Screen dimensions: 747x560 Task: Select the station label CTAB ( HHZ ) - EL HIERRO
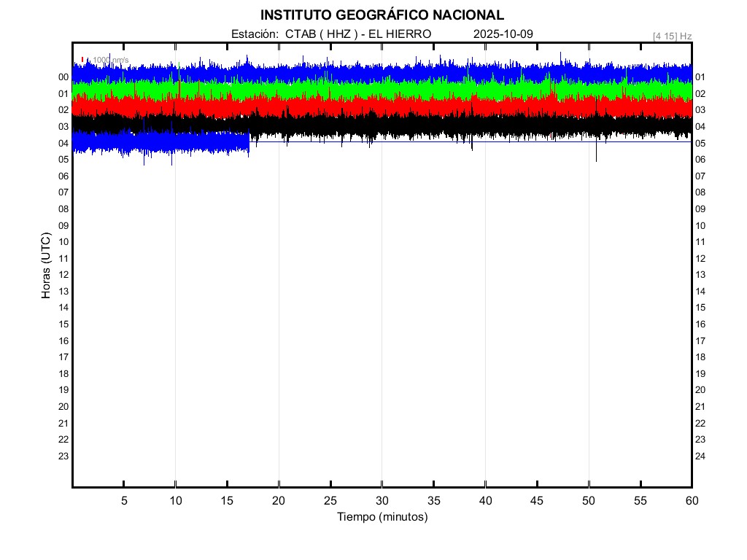coord(330,34)
